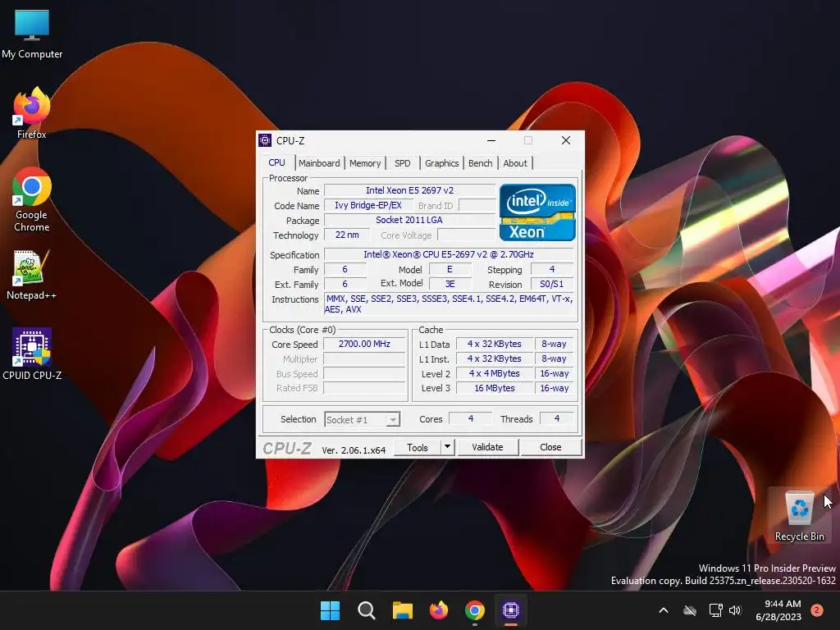Select the Recycle Bin icon
The image size is (840, 630).
click(799, 515)
